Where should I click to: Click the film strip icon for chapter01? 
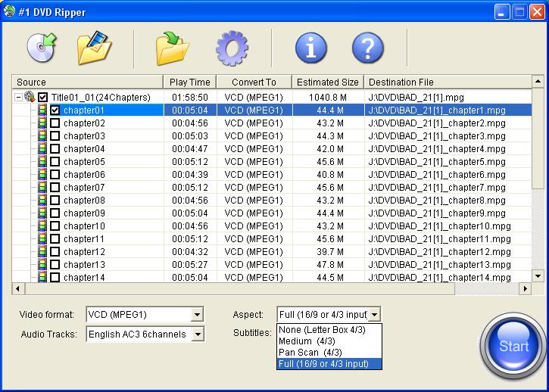point(42,110)
